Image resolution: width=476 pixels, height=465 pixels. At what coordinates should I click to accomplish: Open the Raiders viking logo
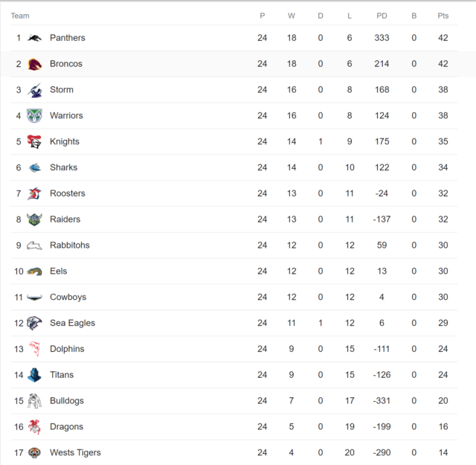tap(34, 219)
